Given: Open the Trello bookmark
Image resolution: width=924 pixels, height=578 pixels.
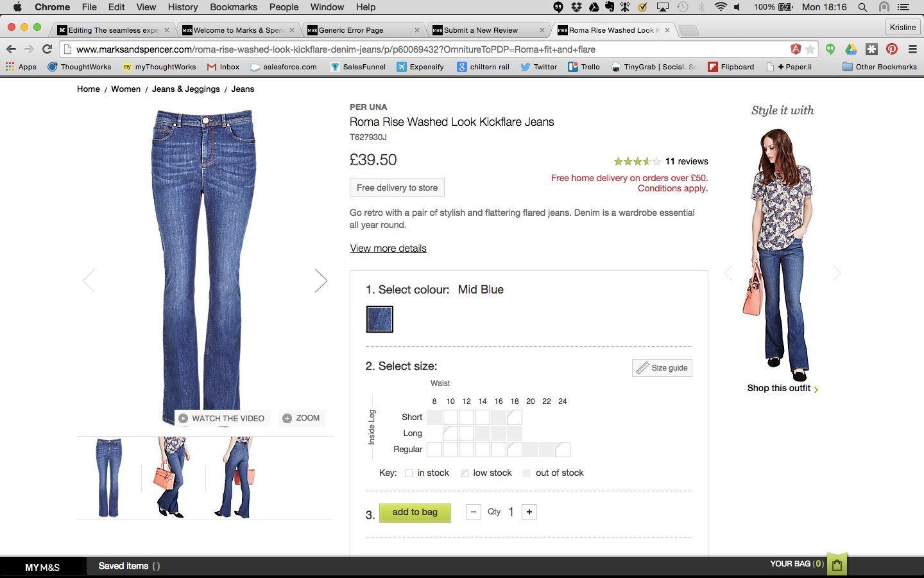Looking at the screenshot, I should [x=584, y=67].
